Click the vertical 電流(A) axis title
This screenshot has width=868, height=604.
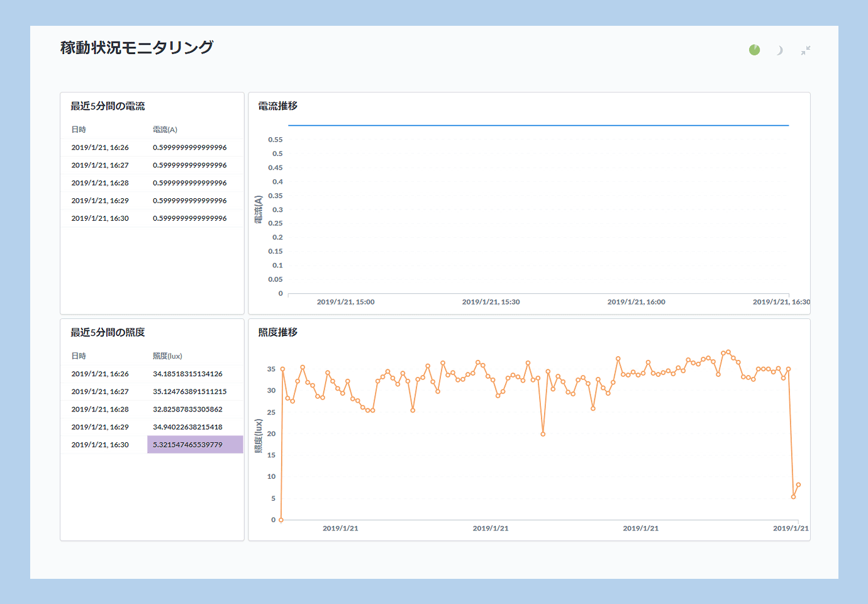[x=259, y=210]
